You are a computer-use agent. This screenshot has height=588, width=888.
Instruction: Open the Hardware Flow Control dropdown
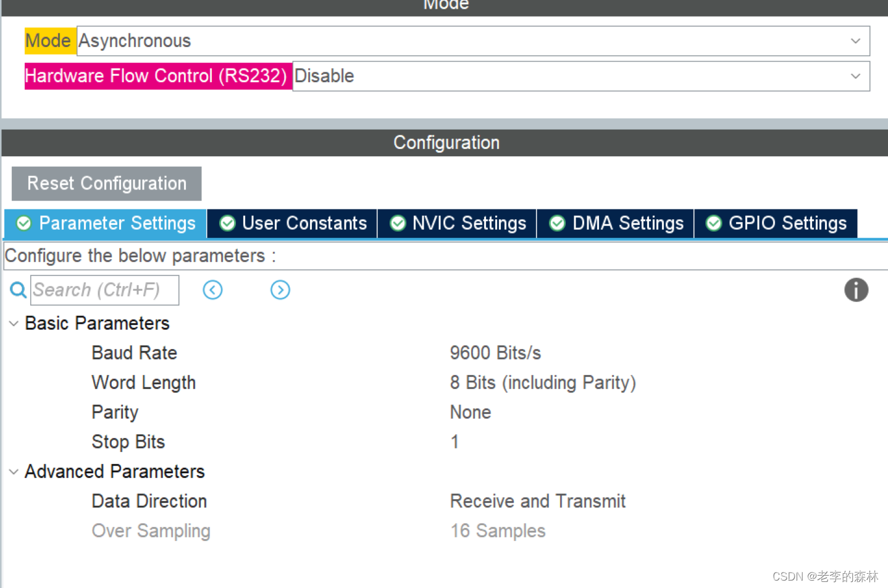click(581, 76)
